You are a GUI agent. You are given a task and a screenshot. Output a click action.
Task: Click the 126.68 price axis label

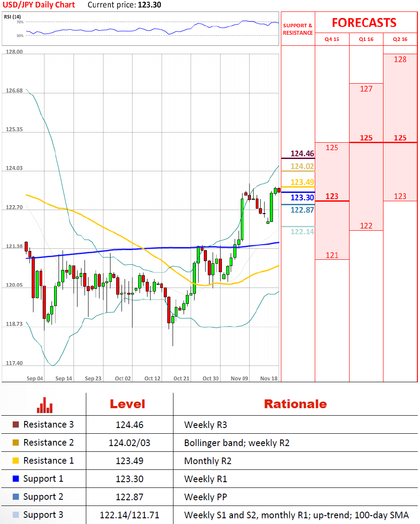pos(14,91)
